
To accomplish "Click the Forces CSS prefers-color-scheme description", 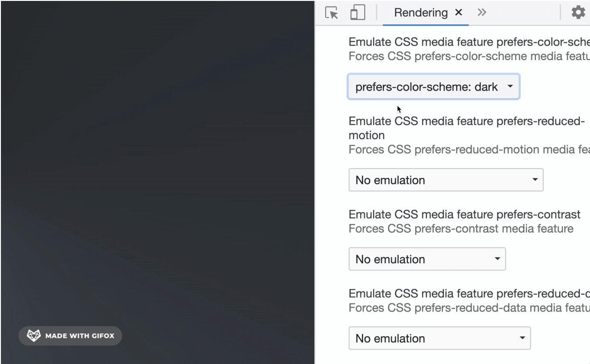I will 469,56.
